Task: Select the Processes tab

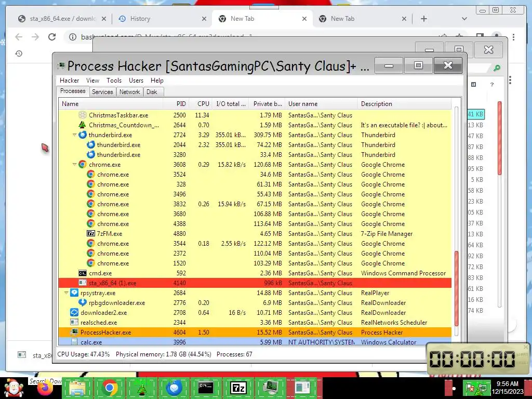Action: (x=73, y=91)
